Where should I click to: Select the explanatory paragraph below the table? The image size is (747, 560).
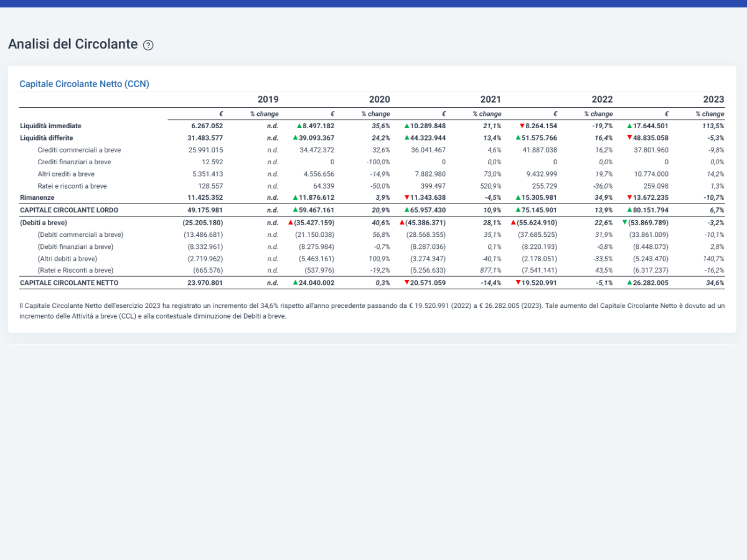pyautogui.click(x=372, y=311)
